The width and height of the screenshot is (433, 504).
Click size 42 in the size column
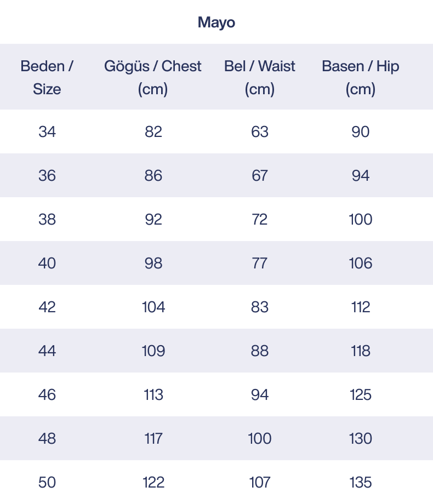tap(47, 307)
